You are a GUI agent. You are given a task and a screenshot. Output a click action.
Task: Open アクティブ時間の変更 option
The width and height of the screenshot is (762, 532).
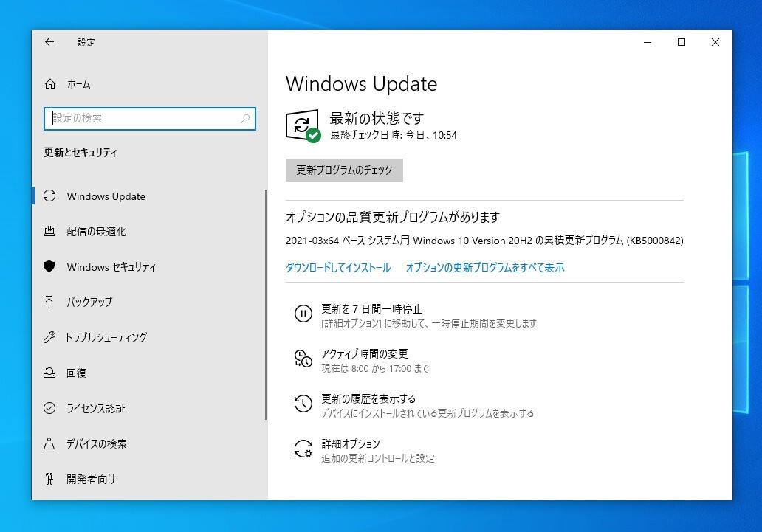tap(362, 361)
